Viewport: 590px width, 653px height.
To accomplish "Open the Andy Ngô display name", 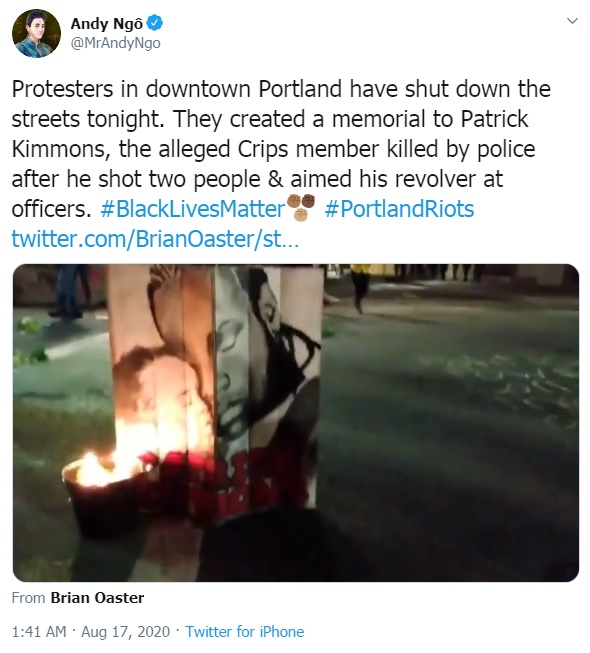I will tap(107, 24).
